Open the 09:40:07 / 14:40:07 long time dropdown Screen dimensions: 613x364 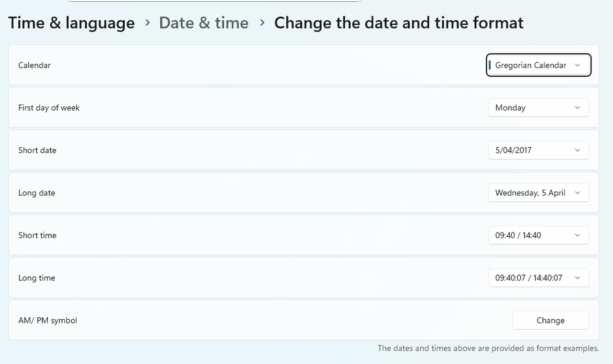(x=538, y=278)
